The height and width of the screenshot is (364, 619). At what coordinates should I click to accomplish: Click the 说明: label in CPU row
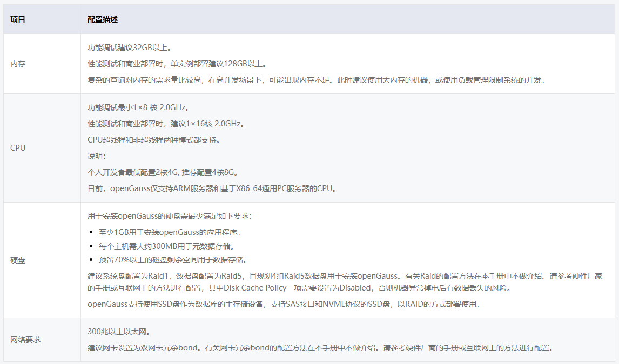click(x=97, y=156)
